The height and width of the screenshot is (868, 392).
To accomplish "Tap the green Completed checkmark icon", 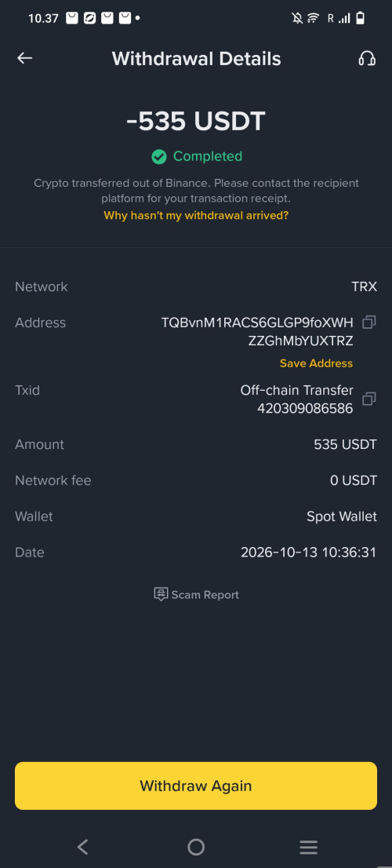I will 159,157.
